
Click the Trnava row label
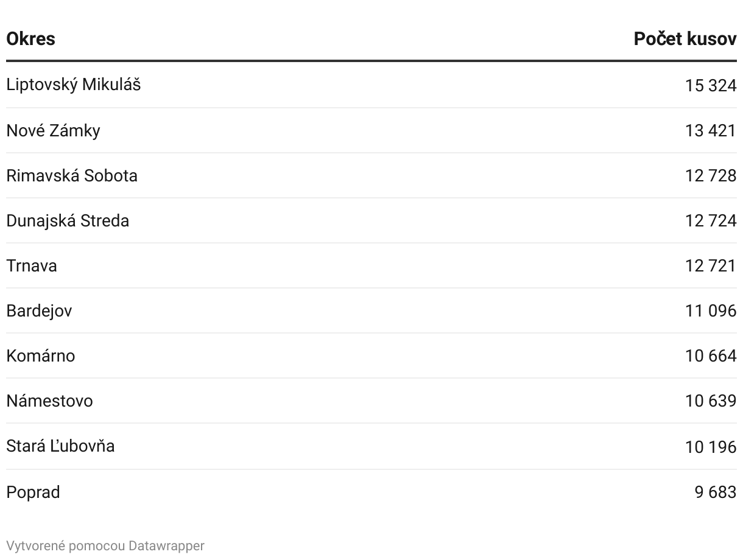(32, 266)
